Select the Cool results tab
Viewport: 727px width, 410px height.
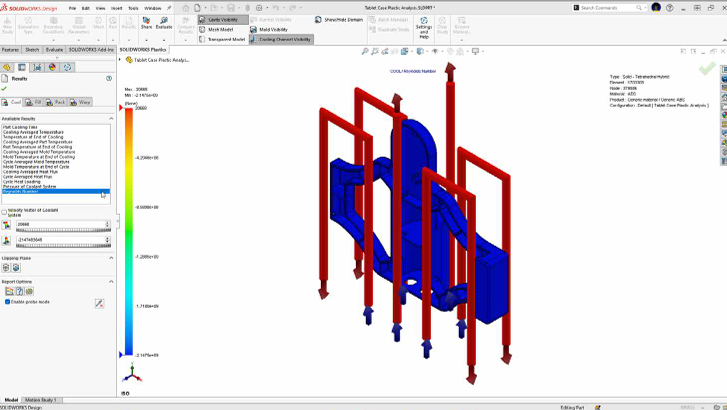tap(12, 102)
